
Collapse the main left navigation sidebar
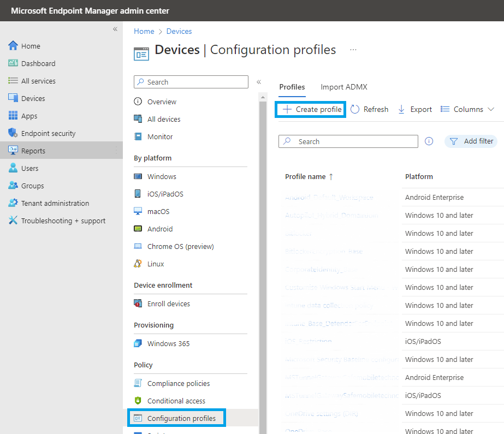pyautogui.click(x=115, y=29)
